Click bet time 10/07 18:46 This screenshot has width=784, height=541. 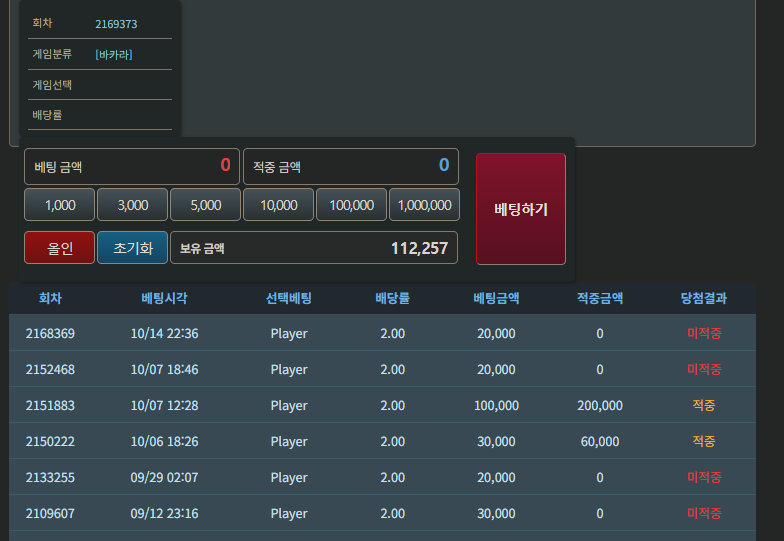164,370
